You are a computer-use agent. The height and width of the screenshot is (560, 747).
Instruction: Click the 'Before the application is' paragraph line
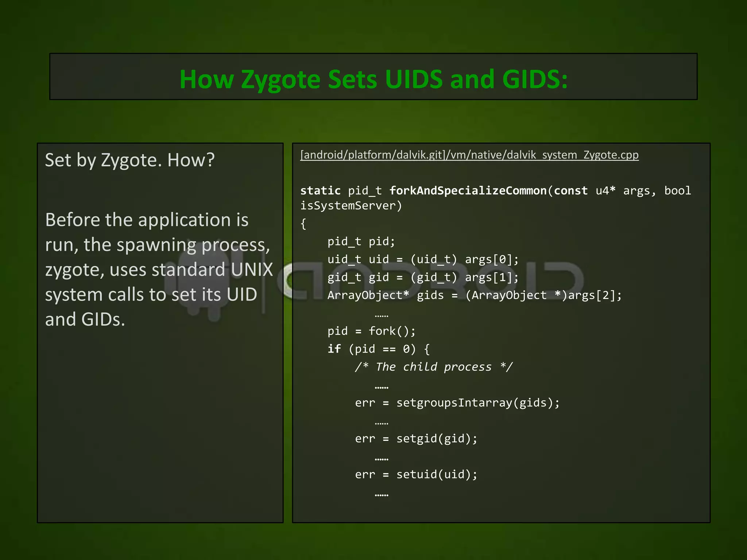tap(147, 220)
